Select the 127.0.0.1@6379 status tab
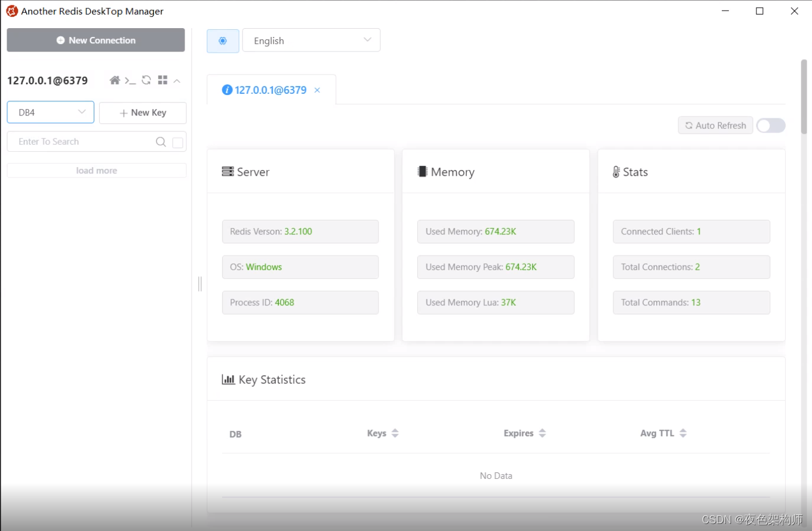The image size is (812, 531). pos(271,90)
